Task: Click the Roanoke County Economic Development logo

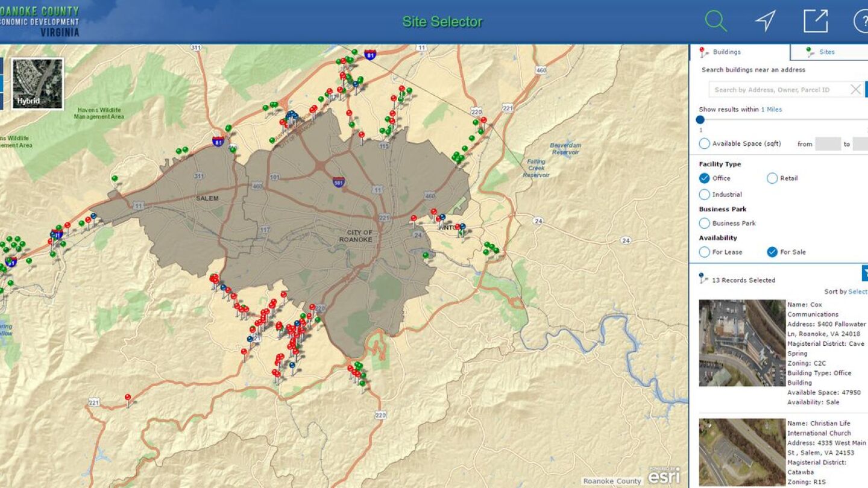Action: coord(40,21)
